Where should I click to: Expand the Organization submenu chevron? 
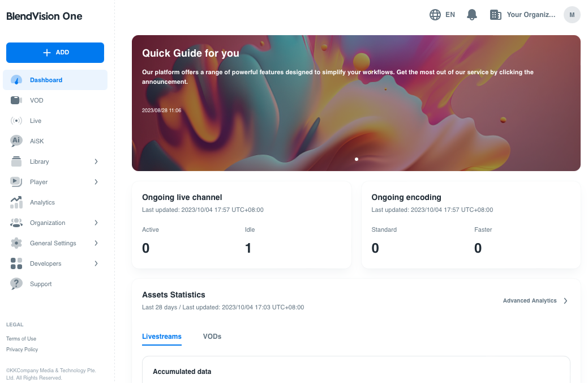(96, 223)
